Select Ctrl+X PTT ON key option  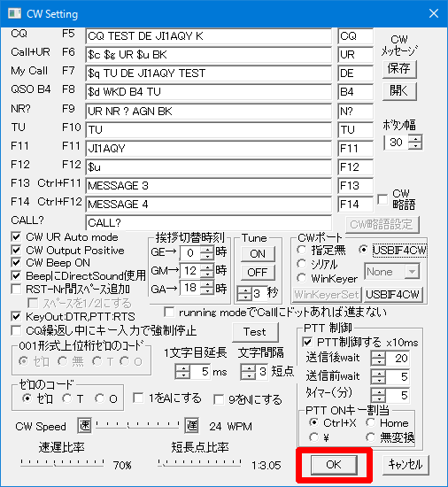[314, 422]
